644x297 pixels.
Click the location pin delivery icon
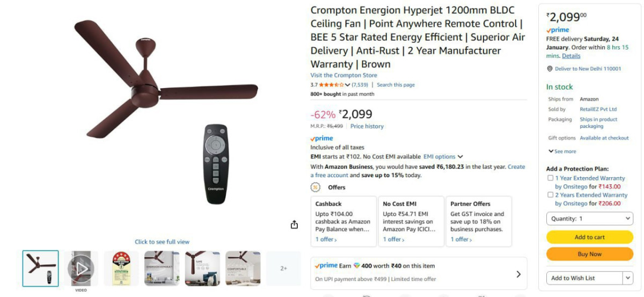[550, 69]
